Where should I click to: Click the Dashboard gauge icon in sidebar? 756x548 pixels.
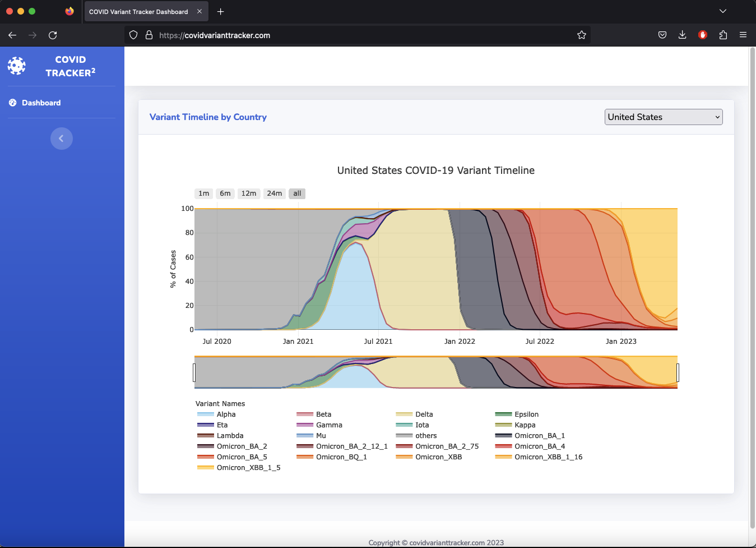(x=13, y=103)
